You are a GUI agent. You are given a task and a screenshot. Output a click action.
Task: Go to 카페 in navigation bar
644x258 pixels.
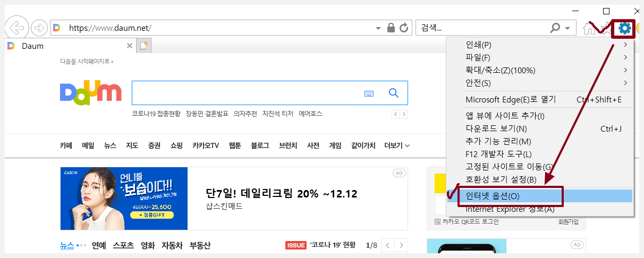click(66, 145)
